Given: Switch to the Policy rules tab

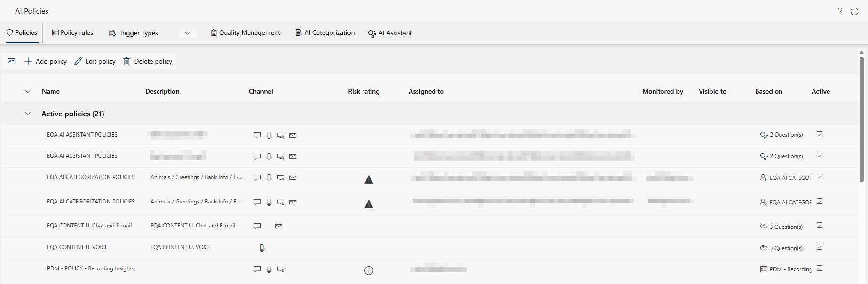Looking at the screenshot, I should (72, 32).
